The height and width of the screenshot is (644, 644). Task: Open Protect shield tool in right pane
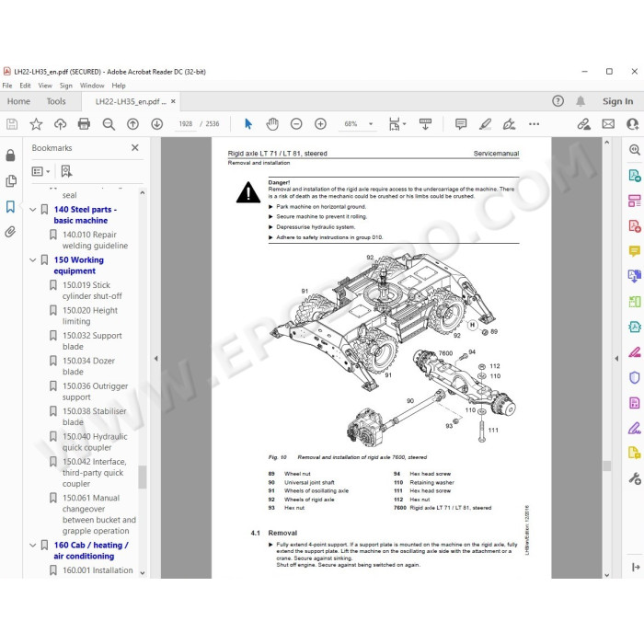point(635,377)
